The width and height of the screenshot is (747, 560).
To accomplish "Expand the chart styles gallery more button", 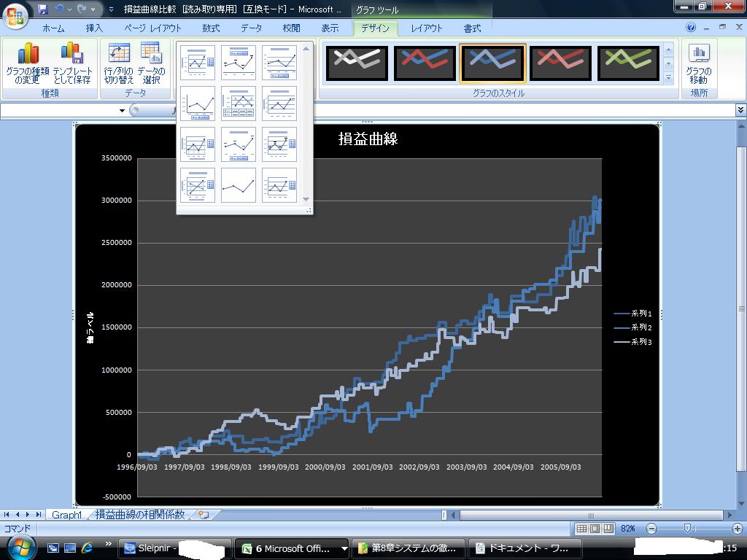I will (x=668, y=77).
